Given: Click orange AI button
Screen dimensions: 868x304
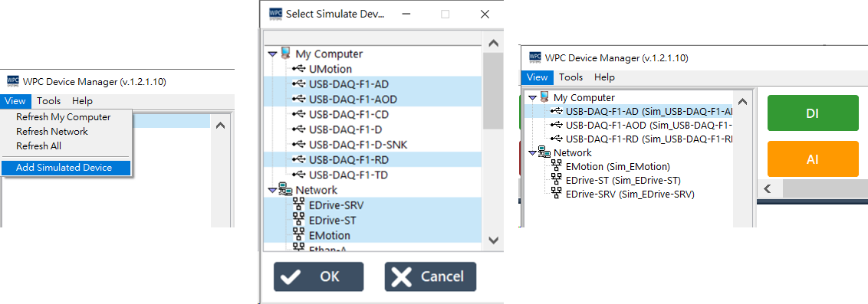Looking at the screenshot, I should pyautogui.click(x=813, y=159).
